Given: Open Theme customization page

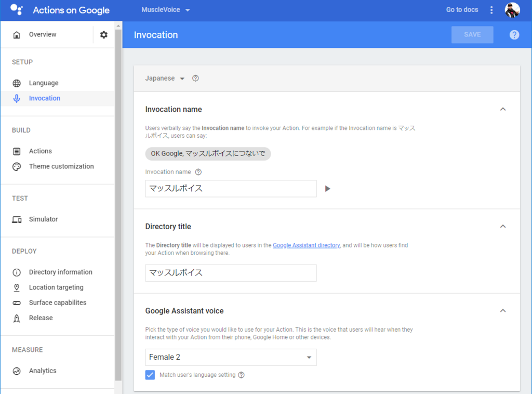Looking at the screenshot, I should click(61, 167).
